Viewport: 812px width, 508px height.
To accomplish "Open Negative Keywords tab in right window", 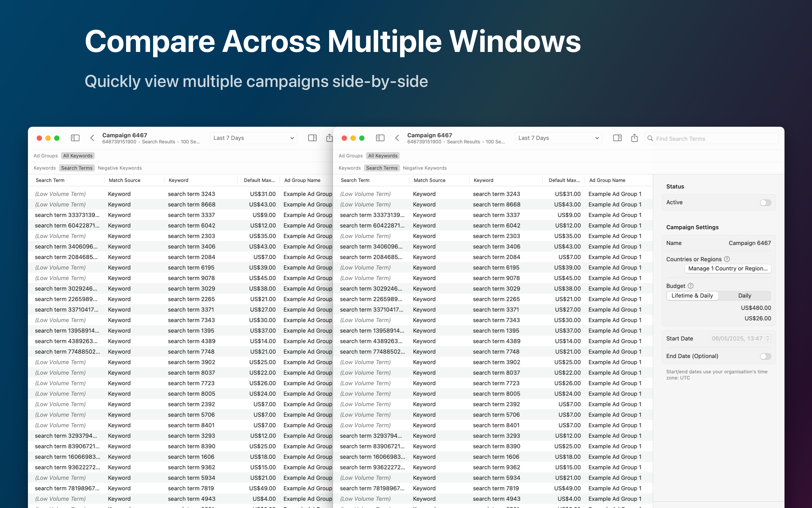I will 425,168.
